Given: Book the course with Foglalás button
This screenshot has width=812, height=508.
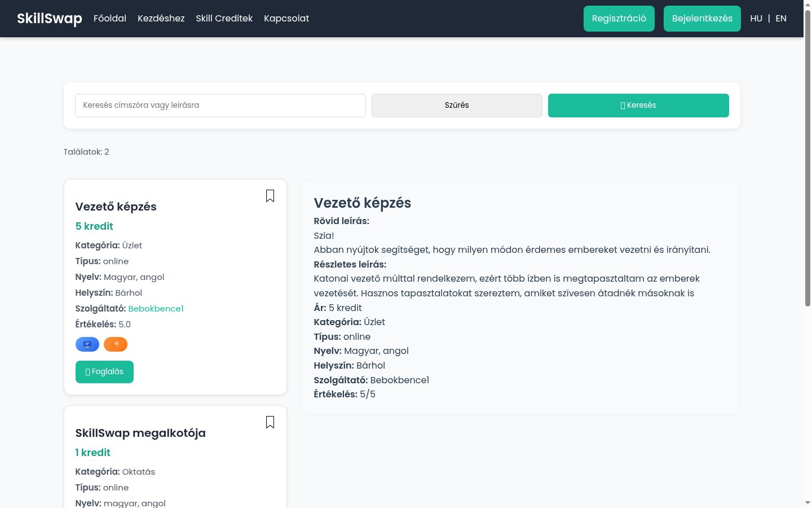Looking at the screenshot, I should tap(104, 372).
